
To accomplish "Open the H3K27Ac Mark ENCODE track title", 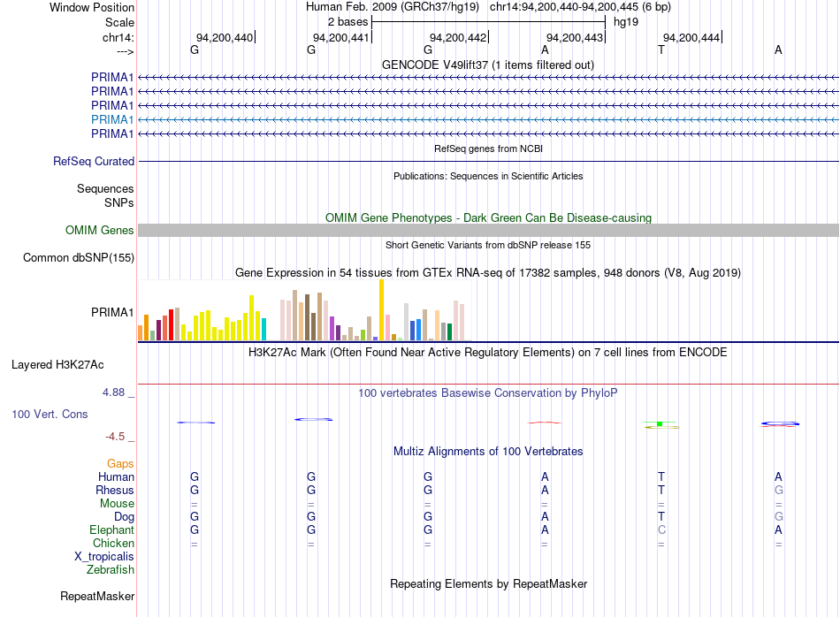I will point(488,353).
